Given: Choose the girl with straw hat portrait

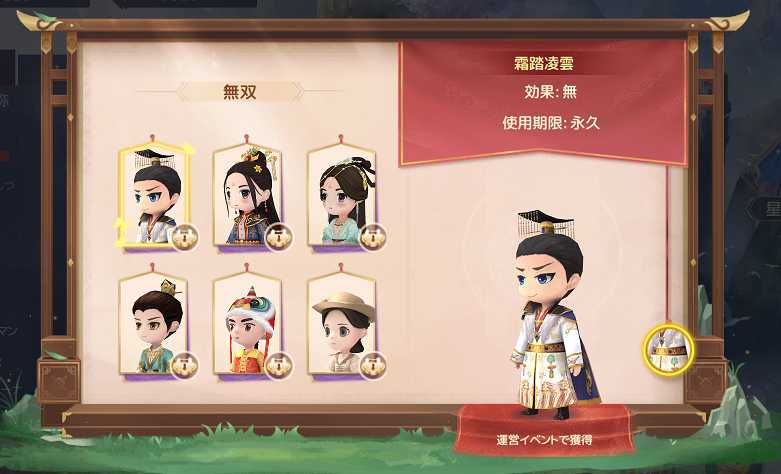Looking at the screenshot, I should point(342,324).
